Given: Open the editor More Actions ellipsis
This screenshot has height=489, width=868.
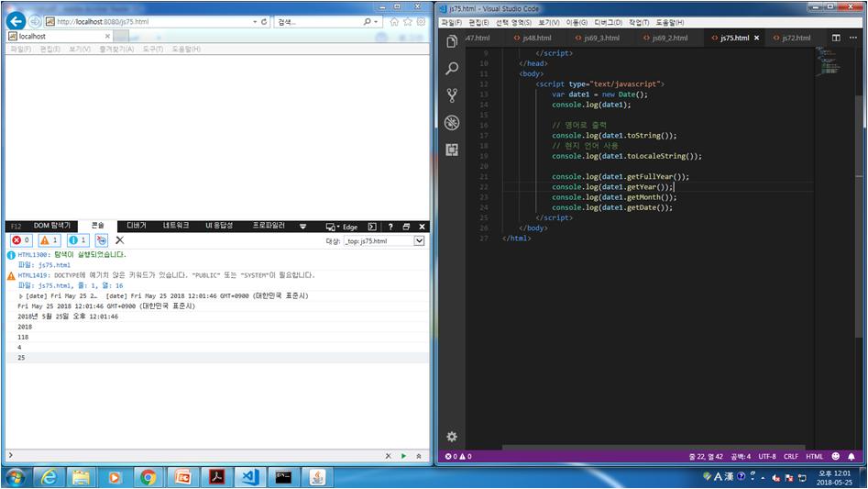Looking at the screenshot, I should pyautogui.click(x=853, y=38).
